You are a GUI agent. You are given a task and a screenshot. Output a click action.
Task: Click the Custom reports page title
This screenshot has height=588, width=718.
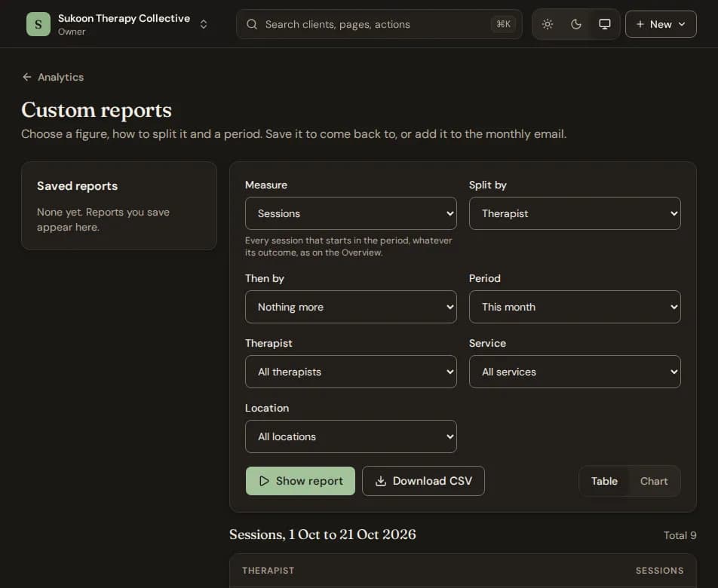tap(97, 110)
